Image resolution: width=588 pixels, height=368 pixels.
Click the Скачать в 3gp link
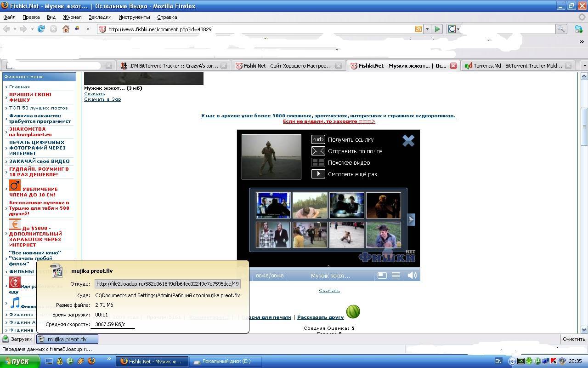102,99
